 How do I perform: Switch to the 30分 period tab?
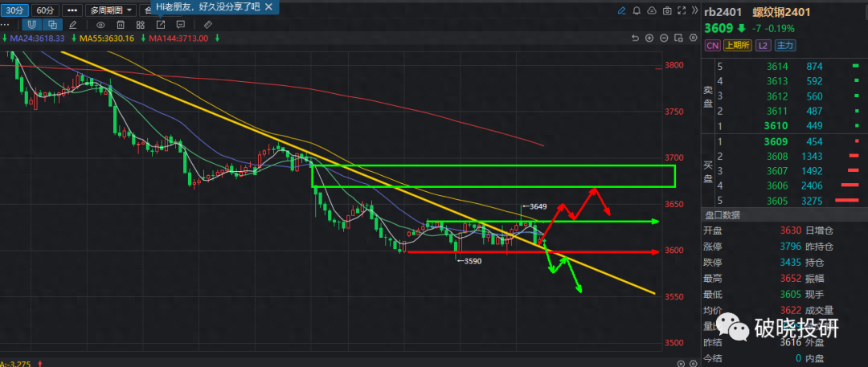[x=14, y=10]
